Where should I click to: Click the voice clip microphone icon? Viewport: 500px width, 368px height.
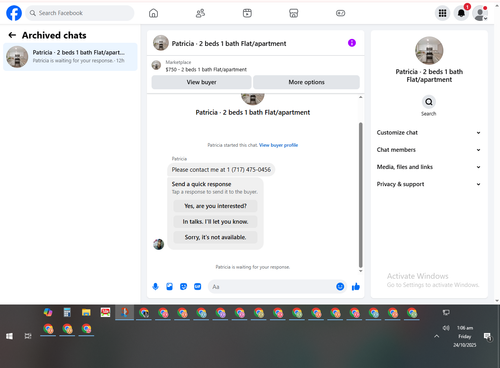(155, 287)
